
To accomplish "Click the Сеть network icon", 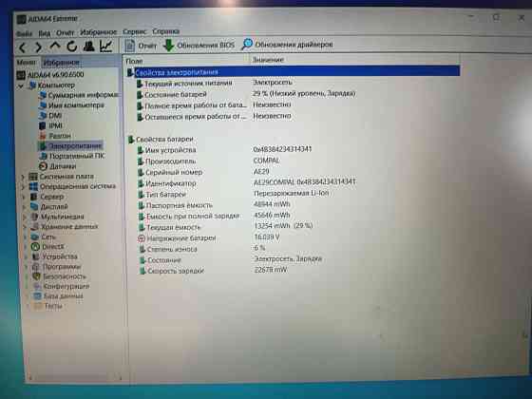I will coord(35,237).
